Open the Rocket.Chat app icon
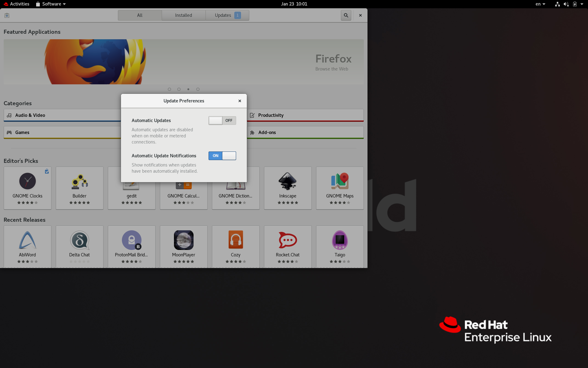Image resolution: width=588 pixels, height=368 pixels. 288,240
